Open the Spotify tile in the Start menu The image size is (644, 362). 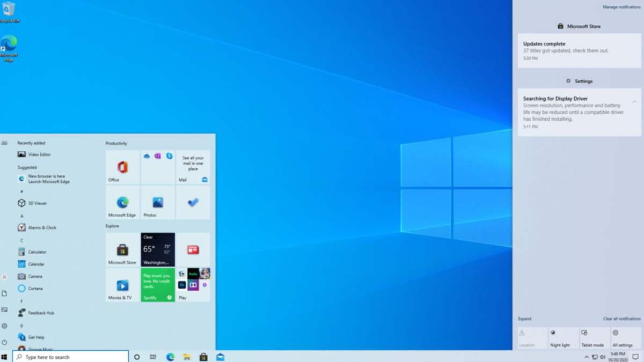pyautogui.click(x=157, y=285)
